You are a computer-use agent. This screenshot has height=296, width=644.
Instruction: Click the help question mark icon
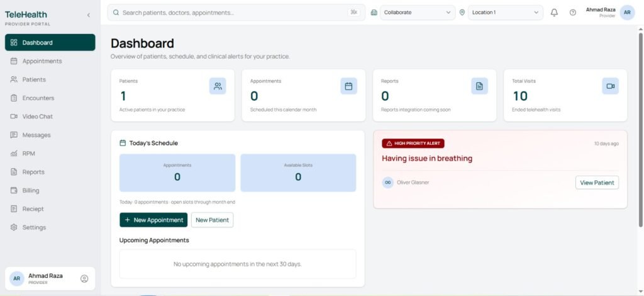click(x=572, y=13)
